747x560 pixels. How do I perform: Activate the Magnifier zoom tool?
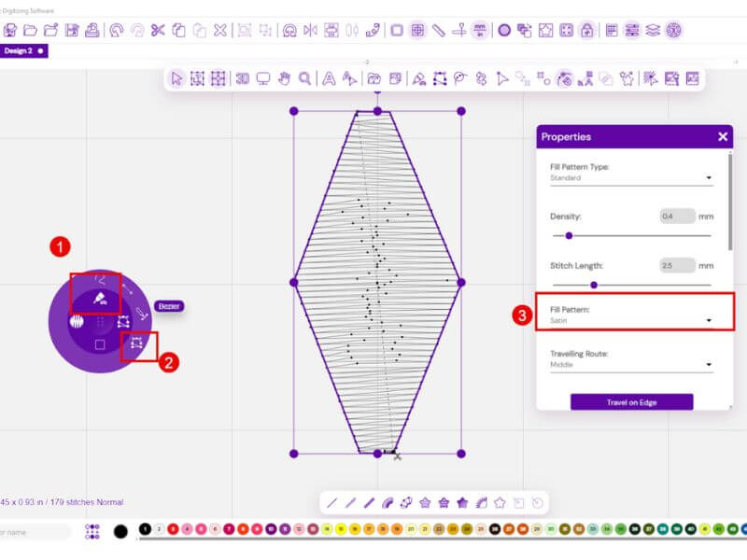tap(305, 78)
